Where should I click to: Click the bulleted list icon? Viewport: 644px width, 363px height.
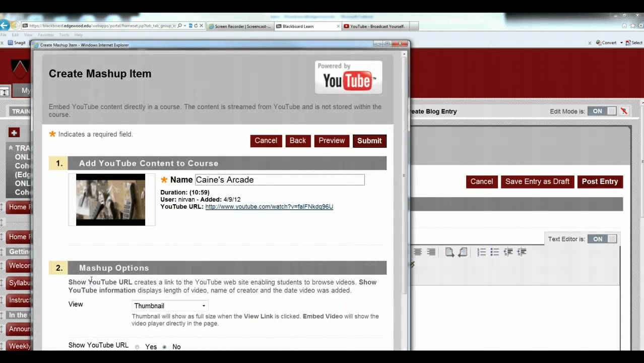tap(495, 252)
